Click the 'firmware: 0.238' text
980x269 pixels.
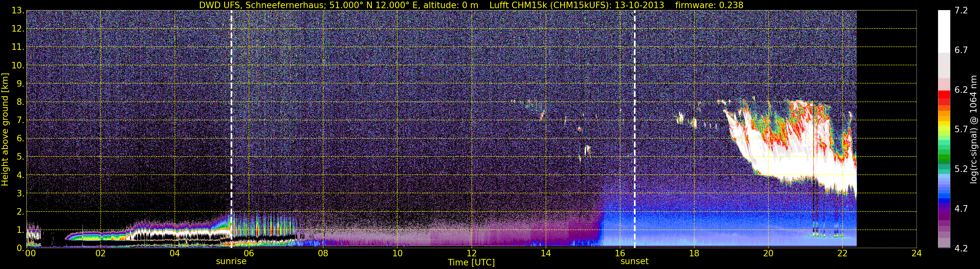click(x=709, y=5)
